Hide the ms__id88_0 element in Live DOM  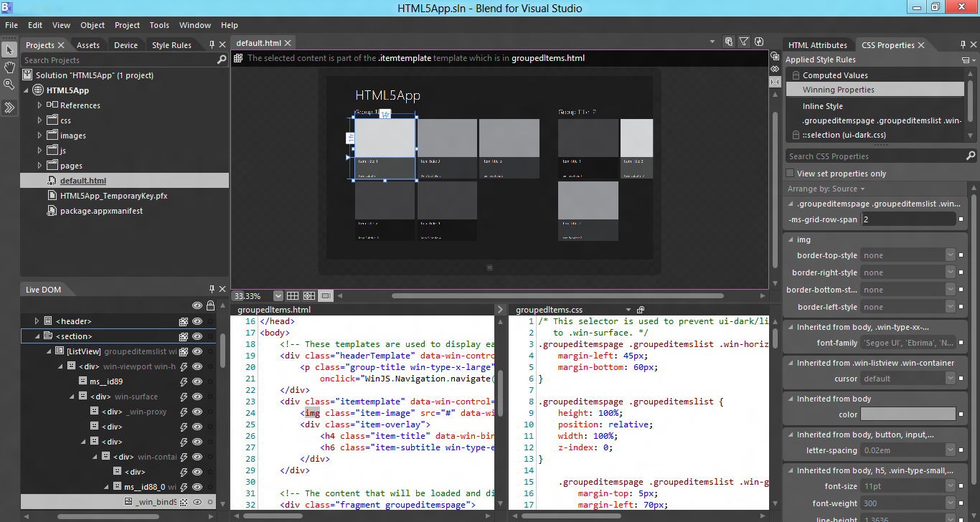tap(197, 487)
